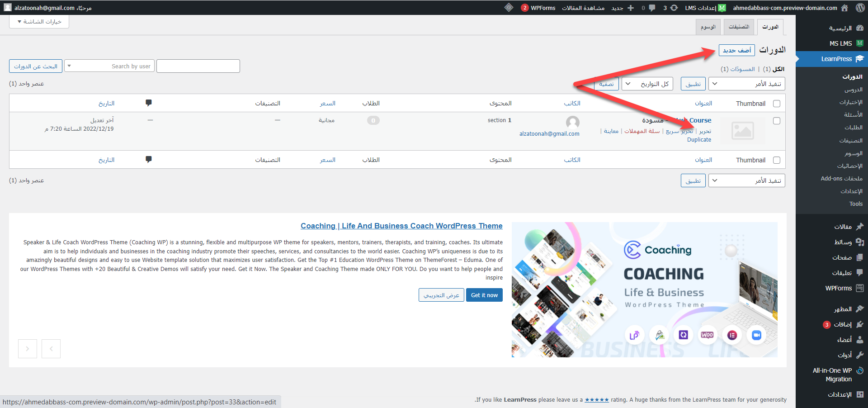Image resolution: width=868 pixels, height=408 pixels.
Task: Click سلة المهملات trash link for course
Action: [x=642, y=131]
